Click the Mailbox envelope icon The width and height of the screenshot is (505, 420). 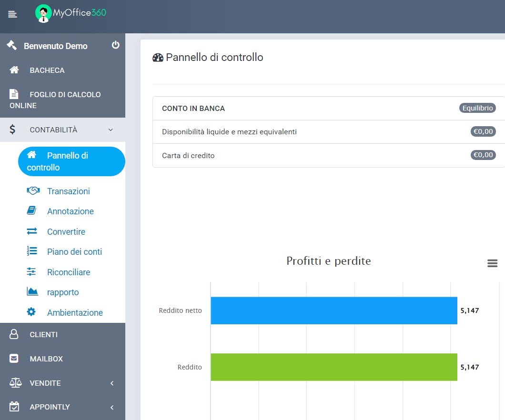[14, 358]
